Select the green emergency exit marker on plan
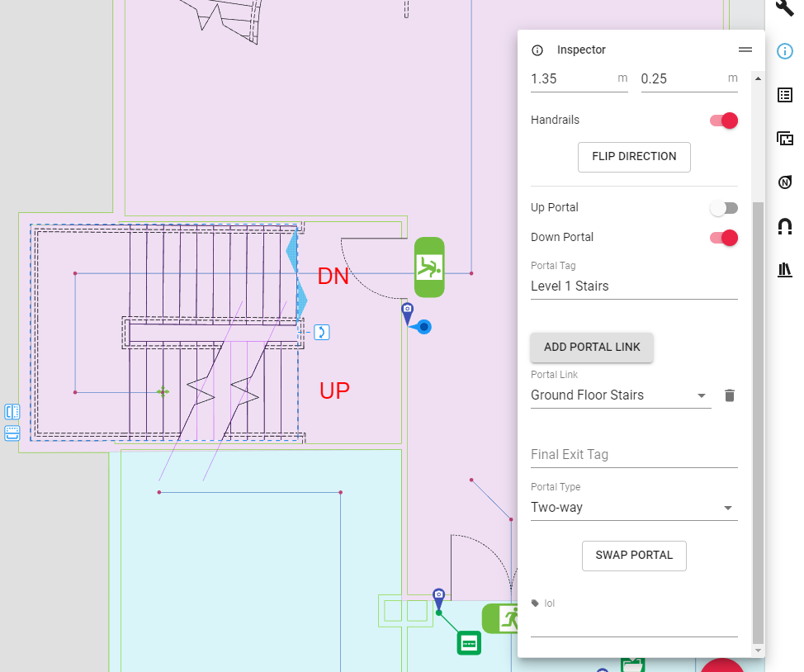This screenshot has height=672, width=804. click(x=429, y=267)
